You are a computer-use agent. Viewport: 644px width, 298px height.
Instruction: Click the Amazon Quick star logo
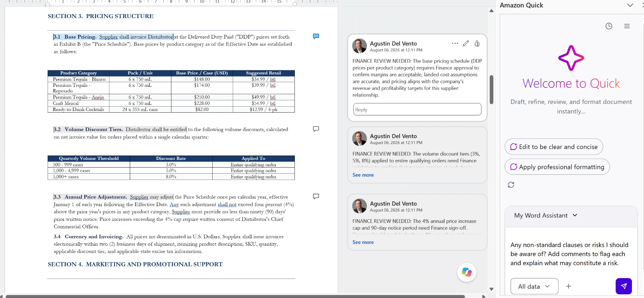pos(571,58)
